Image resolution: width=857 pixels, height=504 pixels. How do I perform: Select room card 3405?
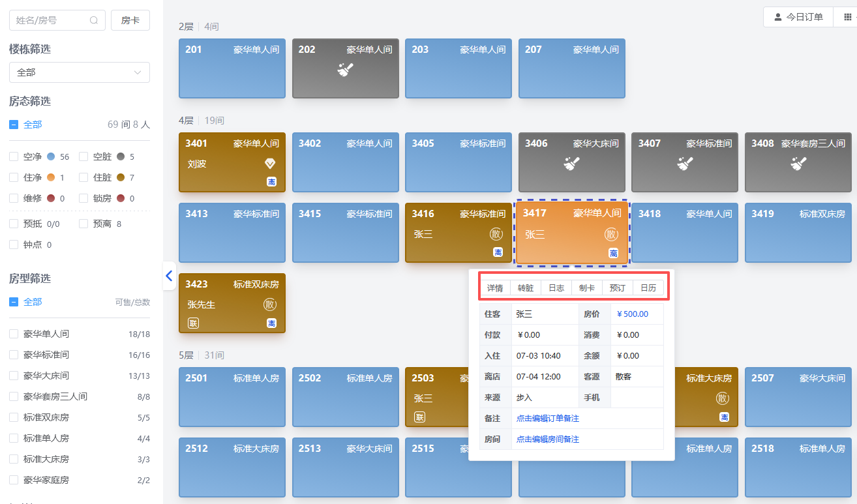pyautogui.click(x=459, y=162)
